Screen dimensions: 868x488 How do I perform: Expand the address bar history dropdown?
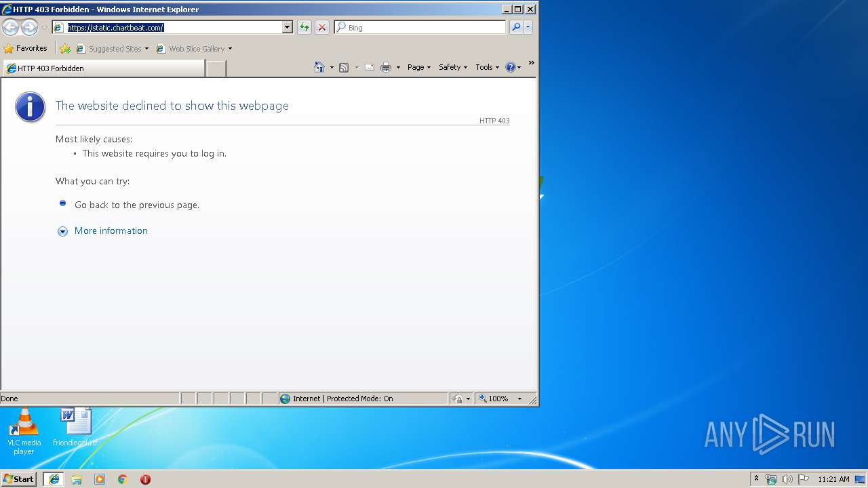click(x=288, y=27)
